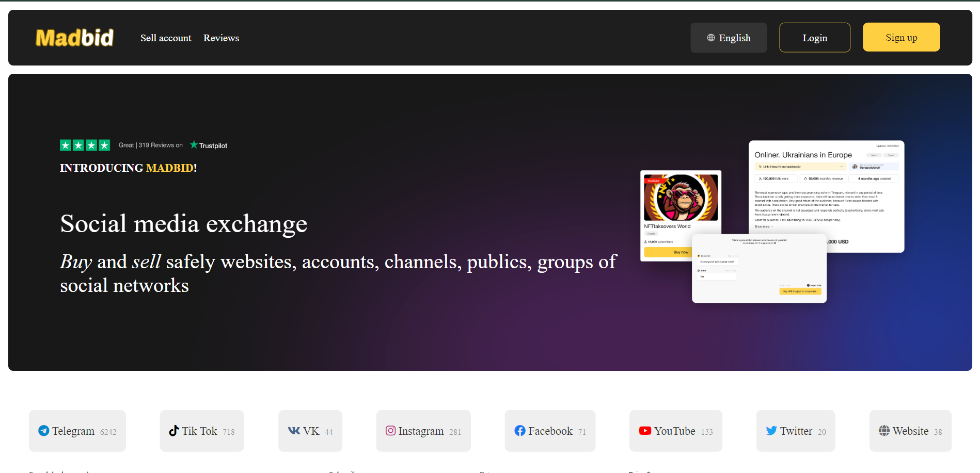The height and width of the screenshot is (473, 980).
Task: Open the Trustpilot reviews link
Action: [209, 145]
